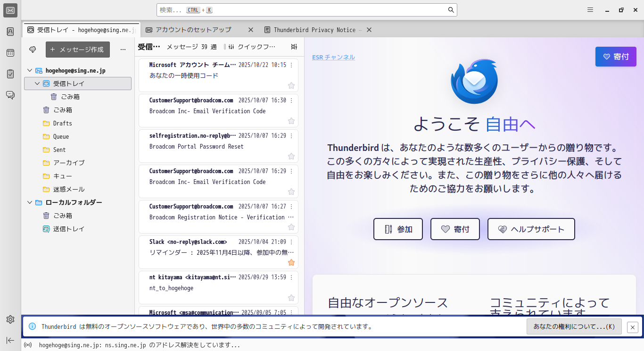Select the 受信トレイ inbox folder
644x351 pixels.
coord(78,84)
